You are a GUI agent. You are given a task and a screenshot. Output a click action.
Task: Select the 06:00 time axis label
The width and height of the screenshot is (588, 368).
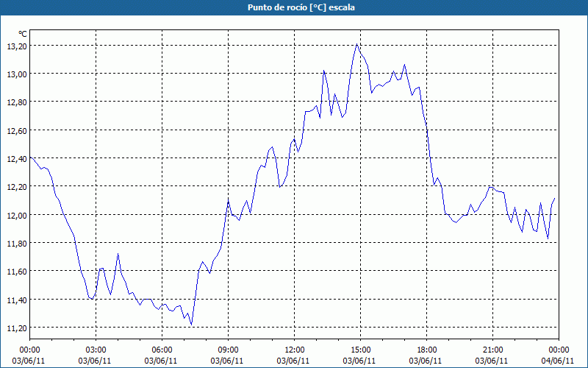[162, 350]
